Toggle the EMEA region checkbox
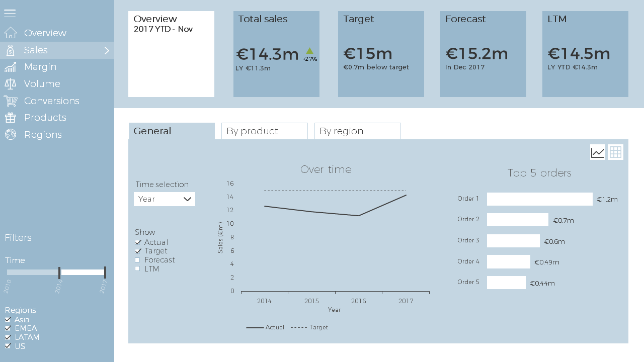Viewport: 644px width, 362px height. [8, 328]
